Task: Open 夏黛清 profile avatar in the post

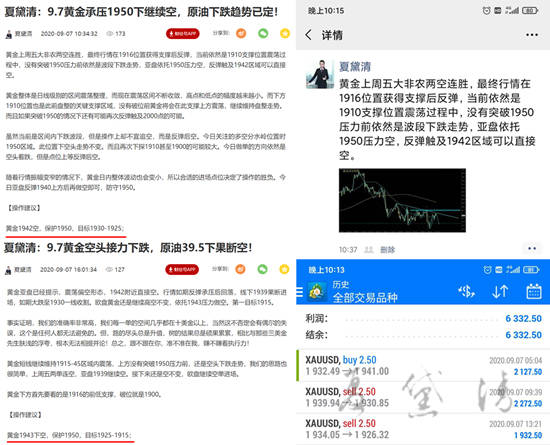Action: point(320,74)
